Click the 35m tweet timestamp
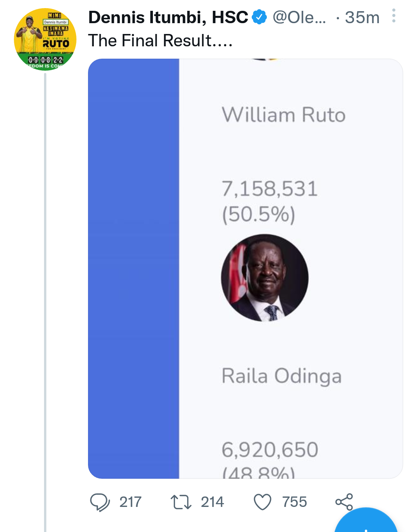The width and height of the screenshot is (417, 532). pos(362,17)
